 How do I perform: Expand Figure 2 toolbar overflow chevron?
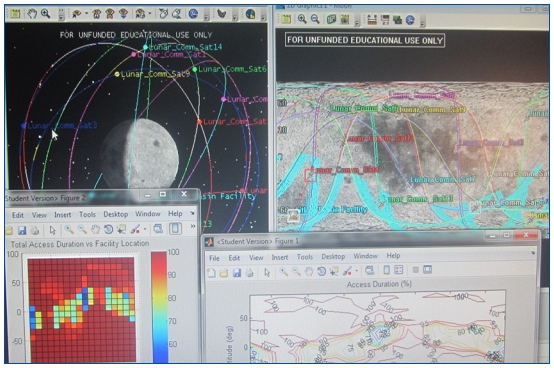click(x=193, y=226)
